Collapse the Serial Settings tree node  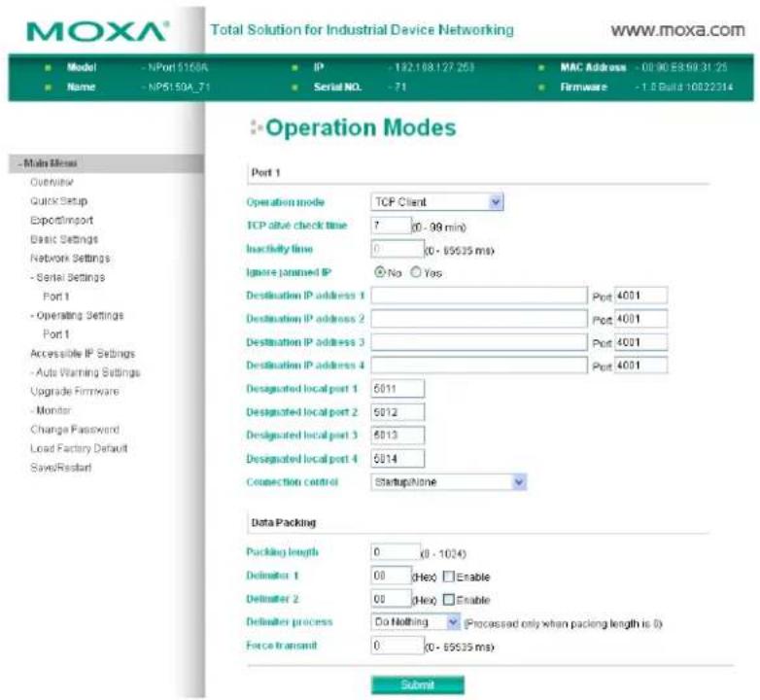(67, 277)
